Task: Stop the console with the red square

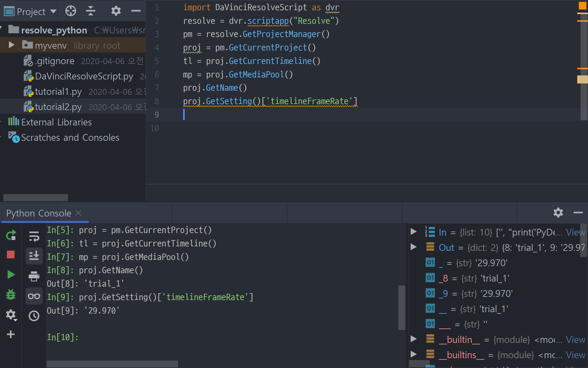Action: pyautogui.click(x=11, y=255)
